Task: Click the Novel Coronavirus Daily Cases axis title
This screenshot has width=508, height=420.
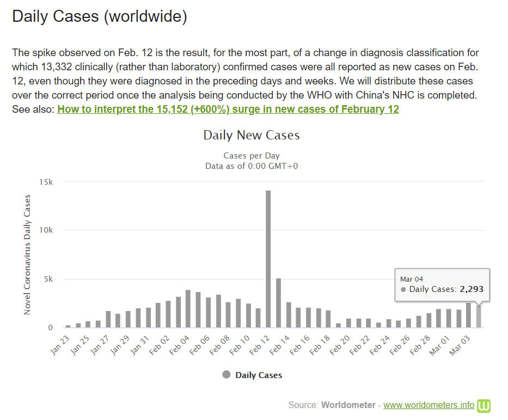Action: 28,254
